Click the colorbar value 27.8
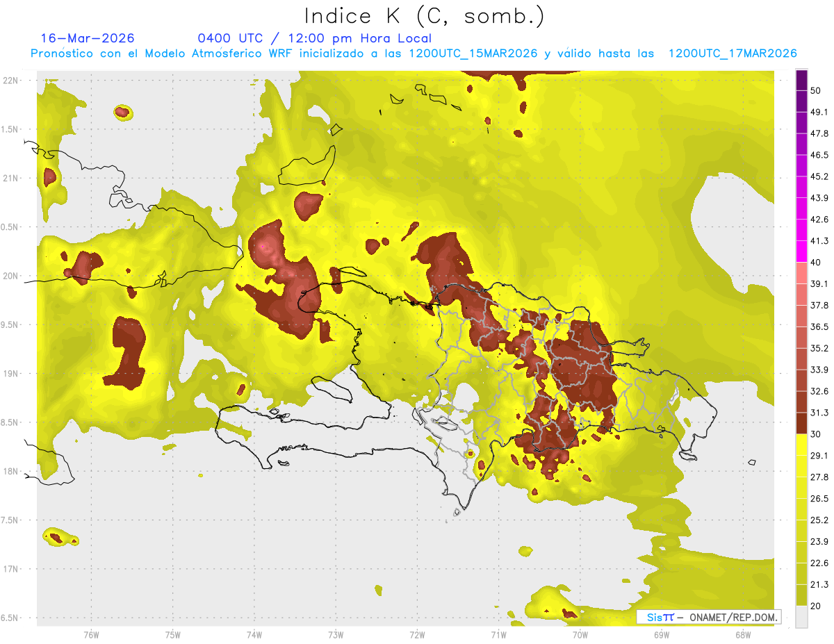This screenshot has width=834, height=644. click(x=819, y=477)
